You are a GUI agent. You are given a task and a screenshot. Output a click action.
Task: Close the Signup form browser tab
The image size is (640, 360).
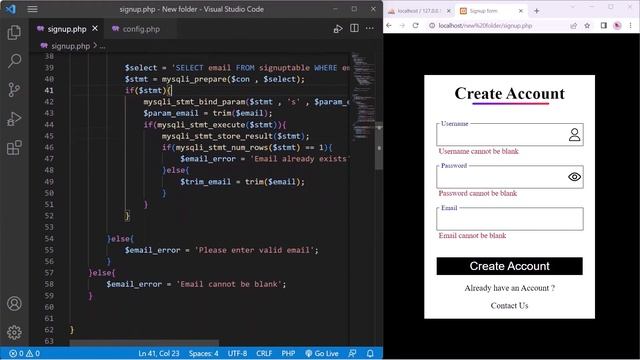521,11
